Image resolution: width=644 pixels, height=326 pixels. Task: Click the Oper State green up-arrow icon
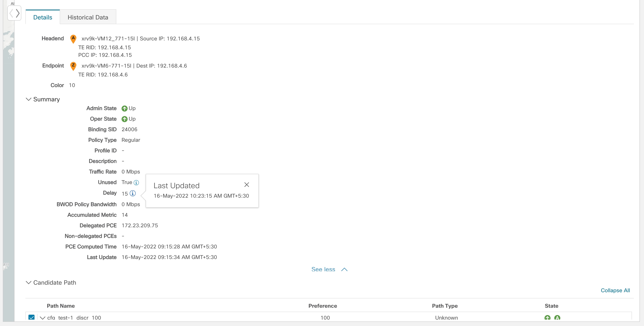pyautogui.click(x=125, y=119)
